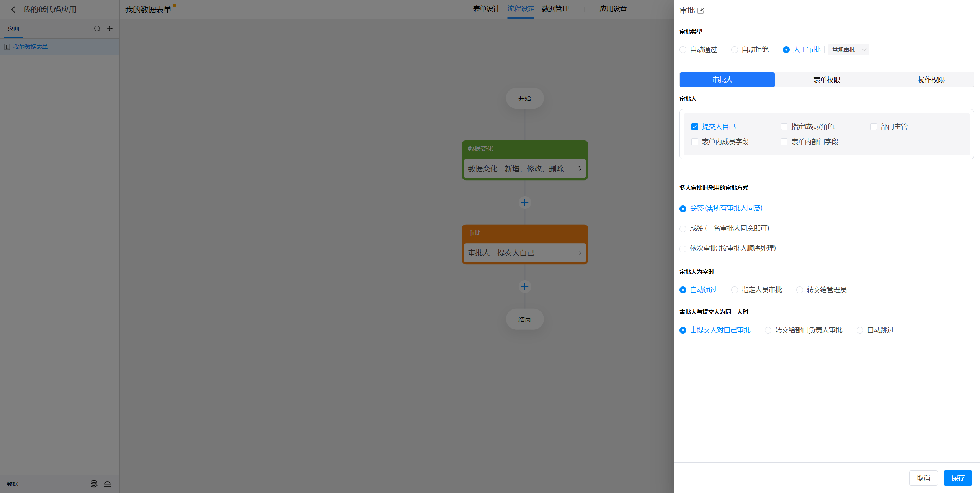Expand the 数据变化 node chevron
The width and height of the screenshot is (980, 493).
pyautogui.click(x=580, y=169)
